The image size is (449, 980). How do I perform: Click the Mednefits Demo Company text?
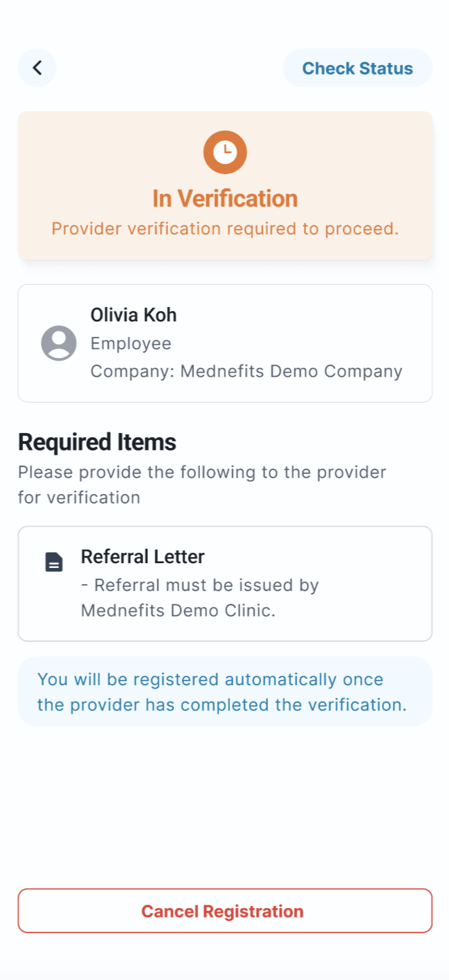246,371
